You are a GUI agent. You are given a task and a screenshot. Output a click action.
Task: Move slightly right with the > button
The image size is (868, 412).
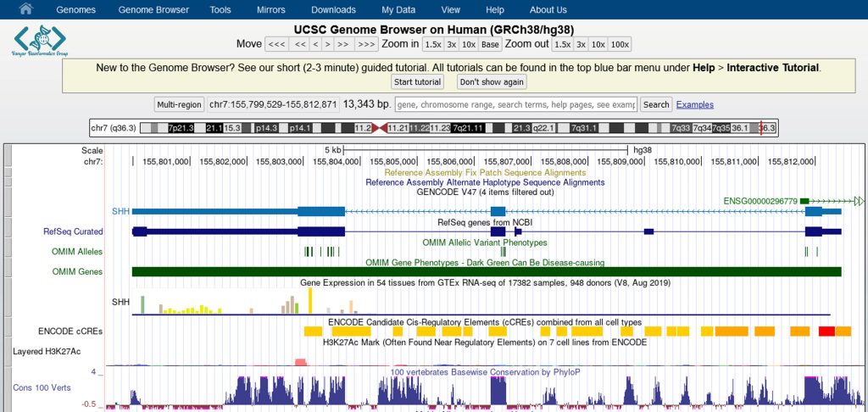pos(328,44)
